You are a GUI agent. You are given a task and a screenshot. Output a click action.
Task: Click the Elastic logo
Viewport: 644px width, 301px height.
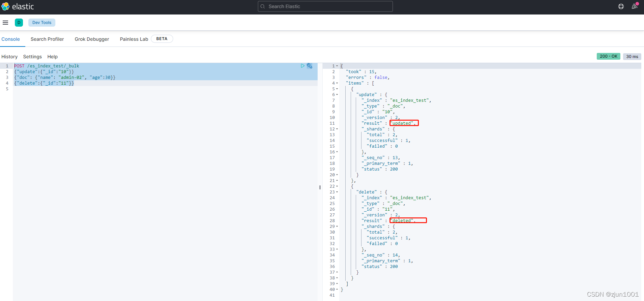pyautogui.click(x=18, y=6)
